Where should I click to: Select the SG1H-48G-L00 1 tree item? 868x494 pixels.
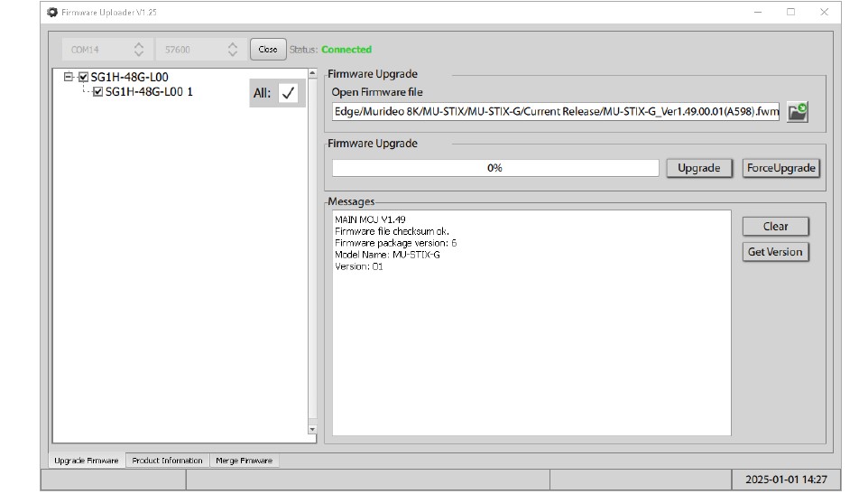point(149,92)
